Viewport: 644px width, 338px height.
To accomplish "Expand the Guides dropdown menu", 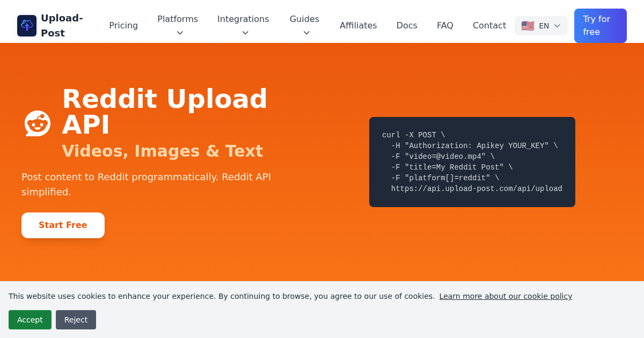I will (x=304, y=25).
